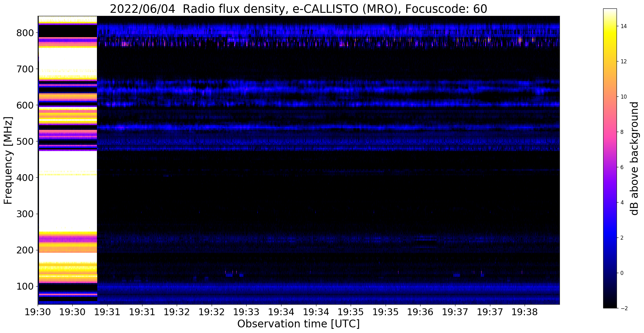644x333 pixels.
Task: Click the colorbar tick value 10
Action: point(624,97)
